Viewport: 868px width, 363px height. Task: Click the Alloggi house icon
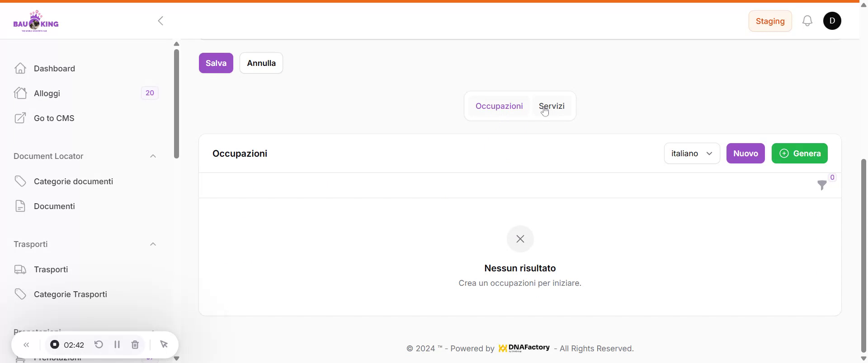20,93
